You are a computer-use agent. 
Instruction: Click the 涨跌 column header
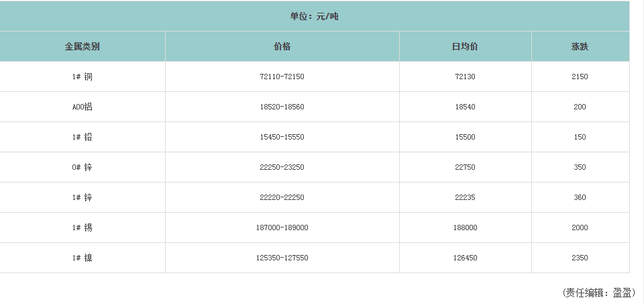pos(580,47)
